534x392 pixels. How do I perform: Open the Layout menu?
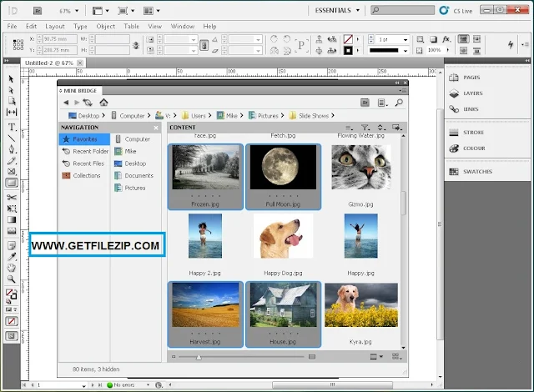click(x=55, y=26)
